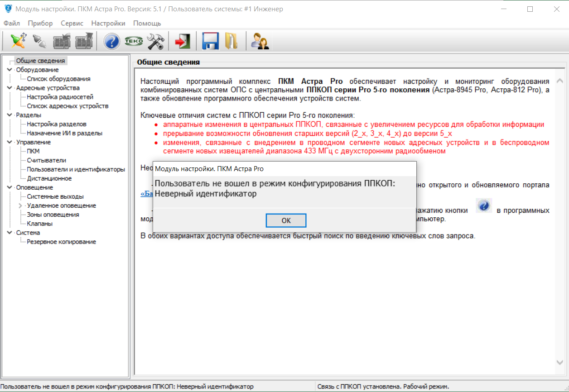This screenshot has width=569, height=392.
Task: Click the scroll down arrow in content panel
Action: (560, 362)
